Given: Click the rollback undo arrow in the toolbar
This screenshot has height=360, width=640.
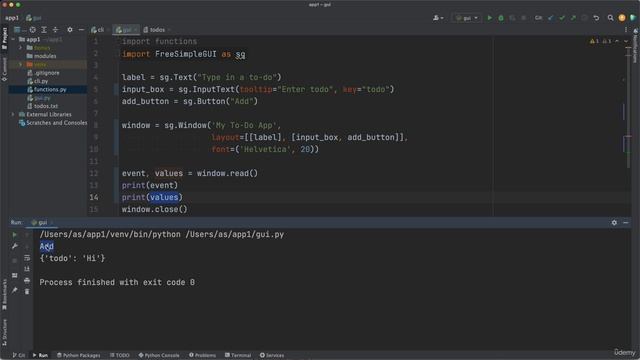Looking at the screenshot, I should click(596, 18).
